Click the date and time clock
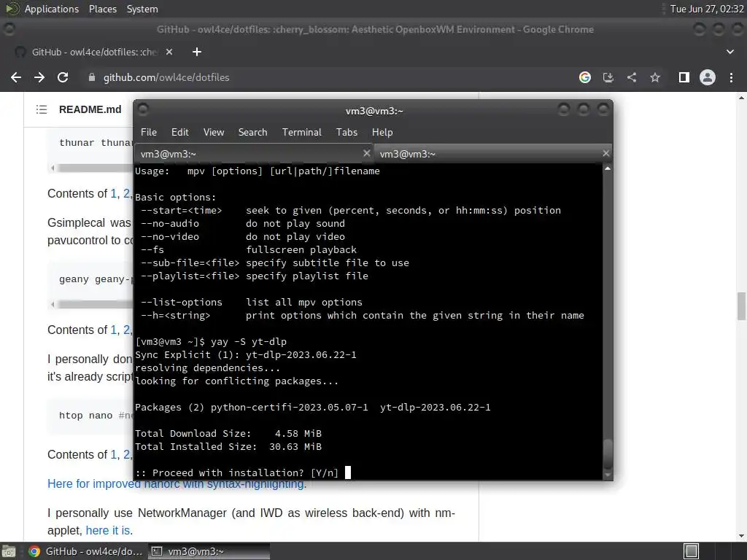 point(706,9)
